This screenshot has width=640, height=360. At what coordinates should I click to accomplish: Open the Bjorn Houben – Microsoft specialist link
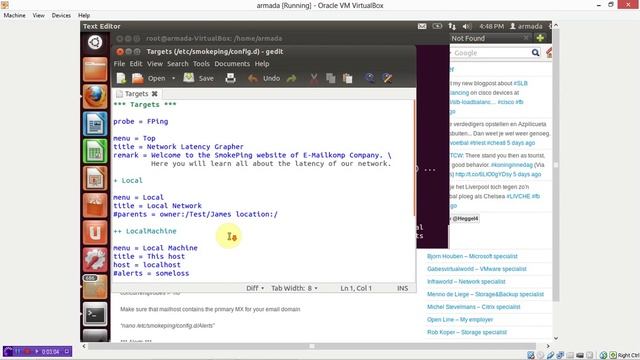point(472,256)
